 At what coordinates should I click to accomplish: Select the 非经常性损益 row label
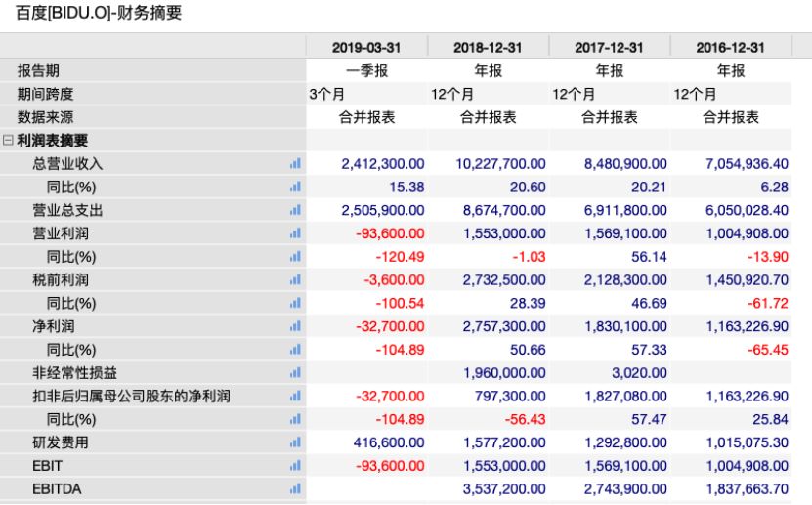point(74,373)
